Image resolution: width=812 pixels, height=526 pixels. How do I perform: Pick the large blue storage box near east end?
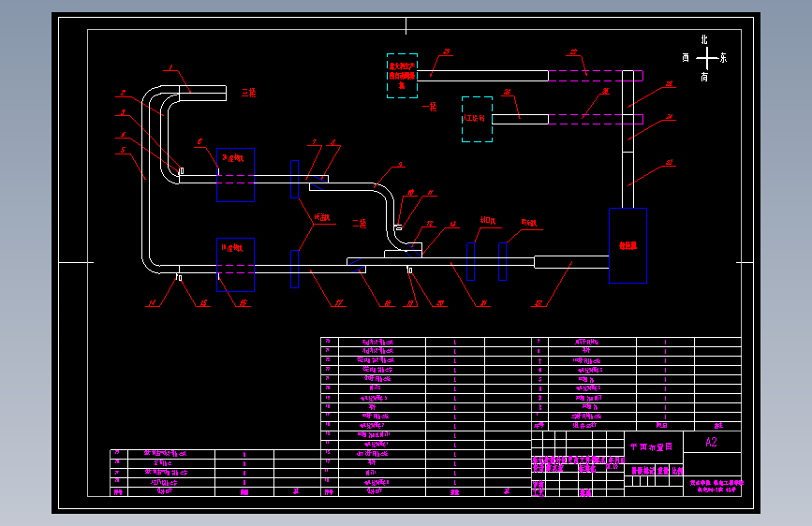click(627, 245)
